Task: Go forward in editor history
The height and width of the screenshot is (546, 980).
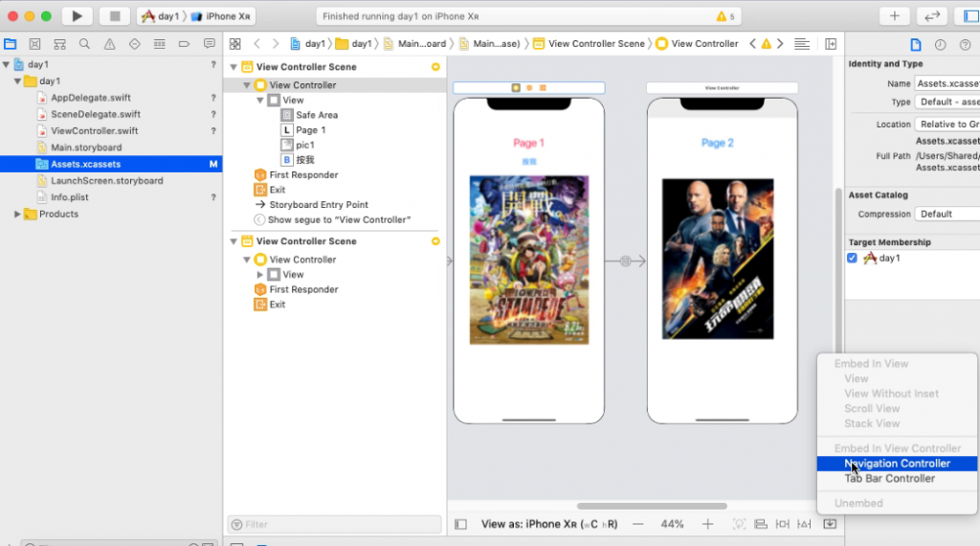Action: (276, 44)
